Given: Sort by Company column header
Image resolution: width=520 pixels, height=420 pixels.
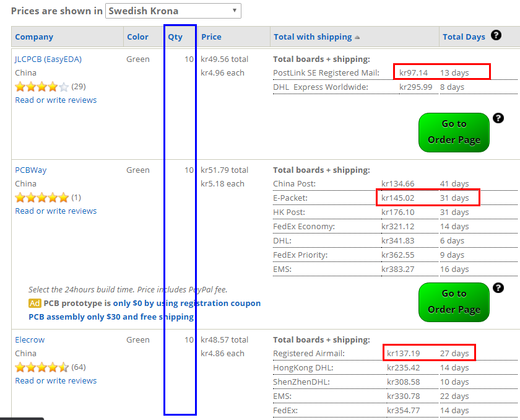Looking at the screenshot, I should click(x=34, y=37).
